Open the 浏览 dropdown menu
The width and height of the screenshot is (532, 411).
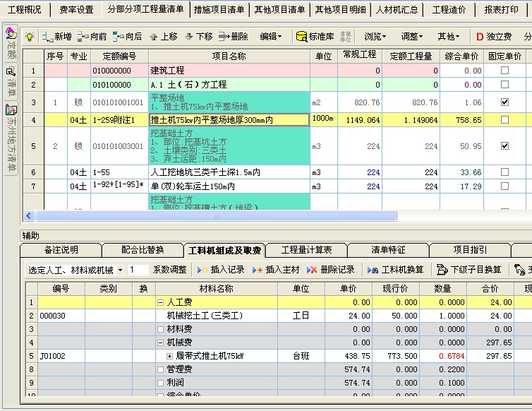pyautogui.click(x=375, y=36)
